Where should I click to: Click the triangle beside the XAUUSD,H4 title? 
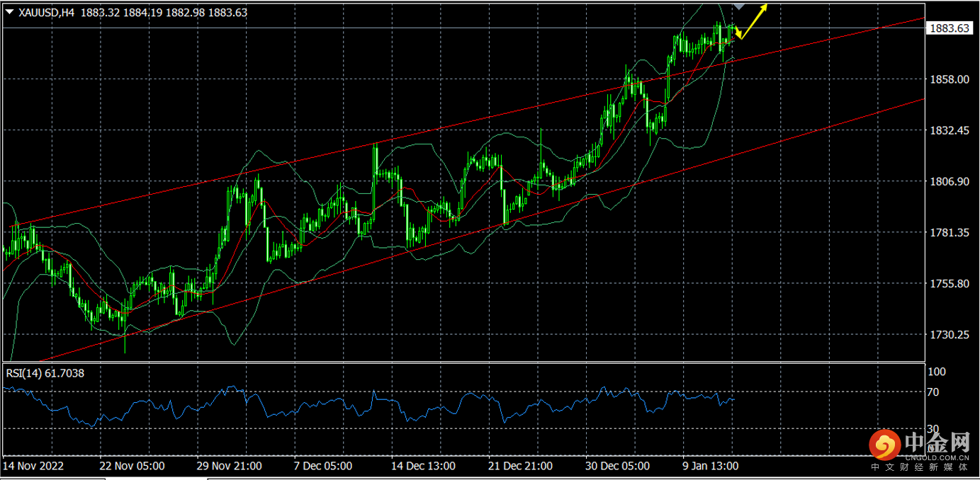(9, 12)
